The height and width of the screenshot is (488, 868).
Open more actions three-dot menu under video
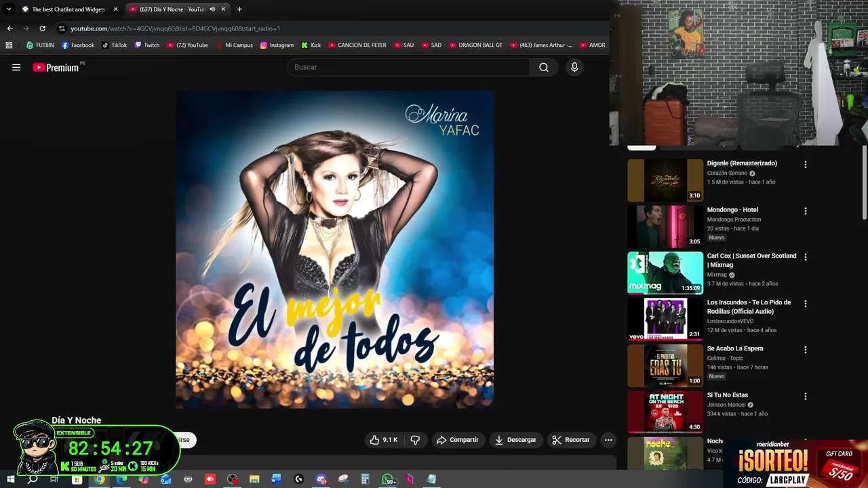tap(608, 440)
